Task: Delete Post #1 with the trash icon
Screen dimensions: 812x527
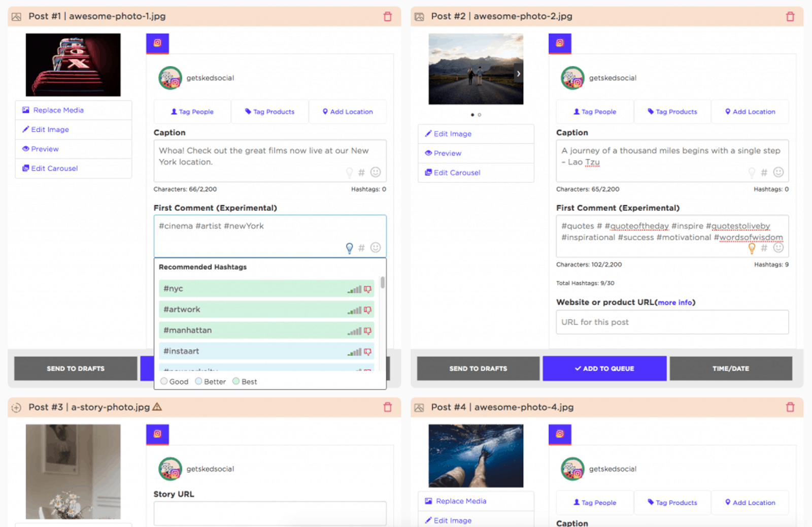Action: (388, 16)
